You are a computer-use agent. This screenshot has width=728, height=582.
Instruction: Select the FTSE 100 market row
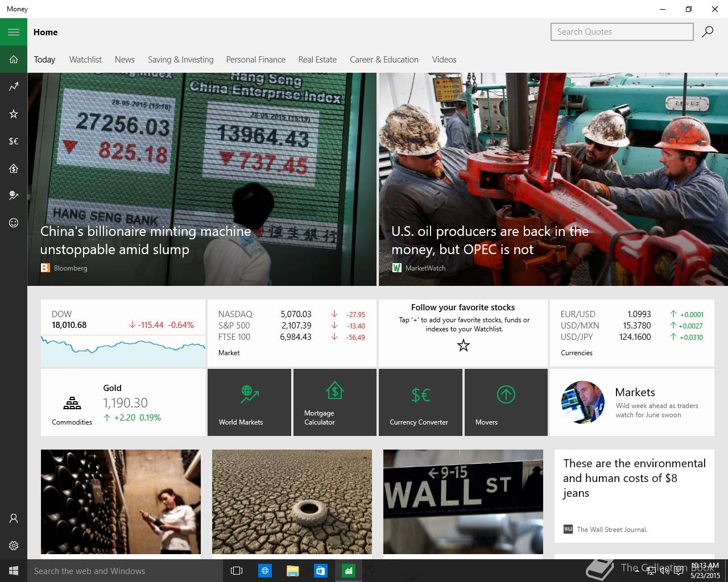[292, 337]
